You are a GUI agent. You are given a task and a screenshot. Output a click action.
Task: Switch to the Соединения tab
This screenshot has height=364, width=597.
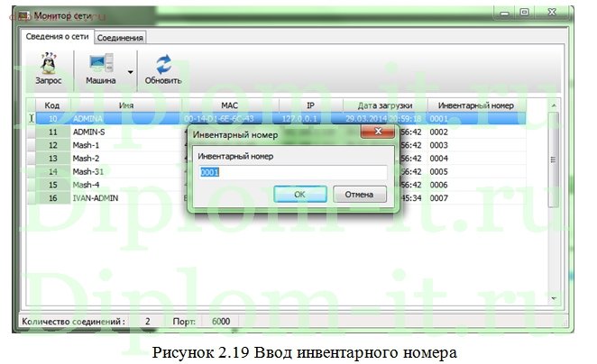(x=120, y=38)
